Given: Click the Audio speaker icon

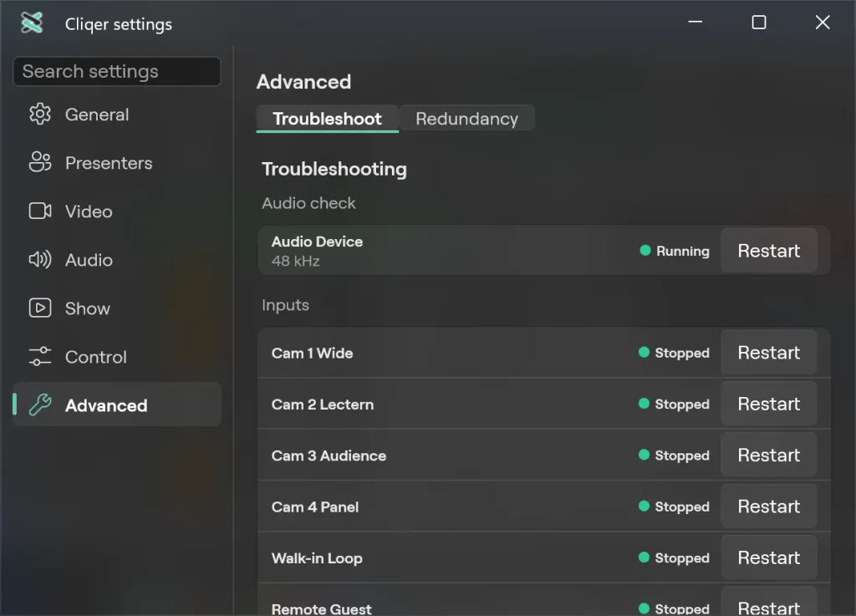Looking at the screenshot, I should click(x=40, y=259).
